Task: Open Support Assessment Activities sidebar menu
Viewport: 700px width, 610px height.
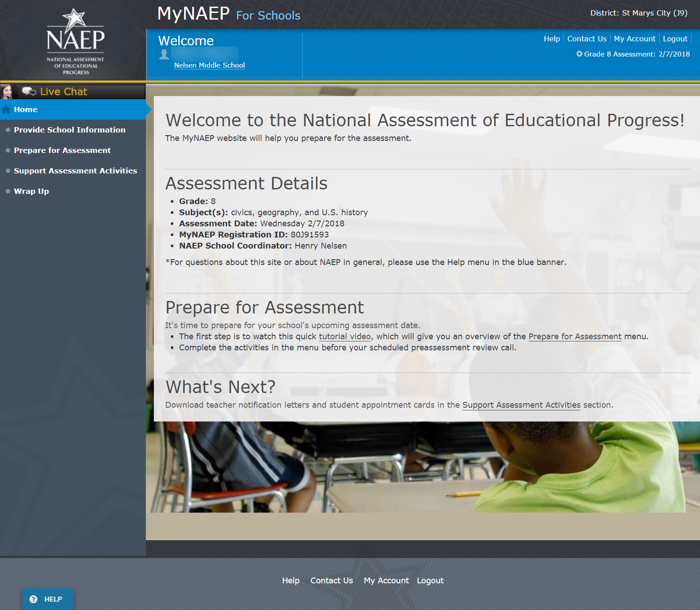Action: click(75, 171)
